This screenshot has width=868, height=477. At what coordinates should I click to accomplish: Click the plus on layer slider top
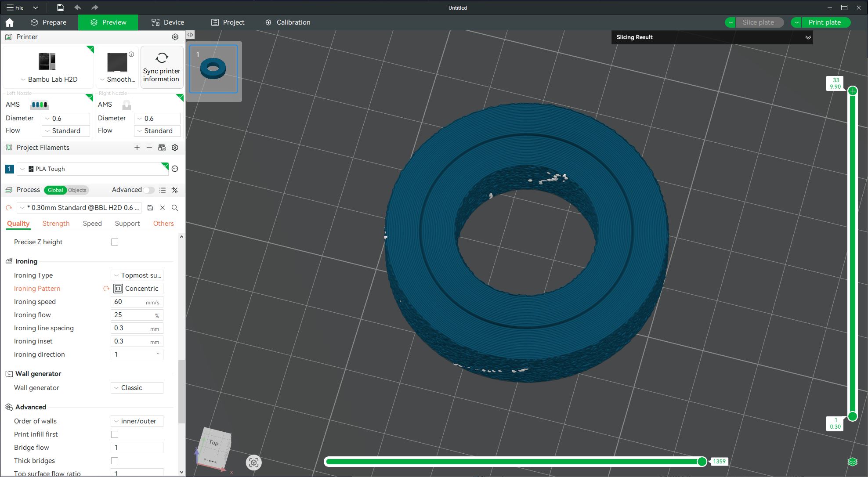(853, 91)
